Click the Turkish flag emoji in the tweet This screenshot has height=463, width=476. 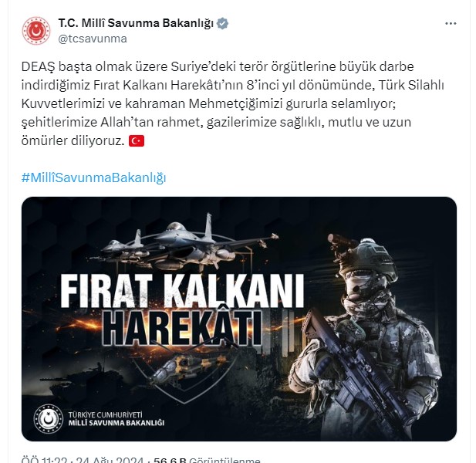tap(137, 141)
